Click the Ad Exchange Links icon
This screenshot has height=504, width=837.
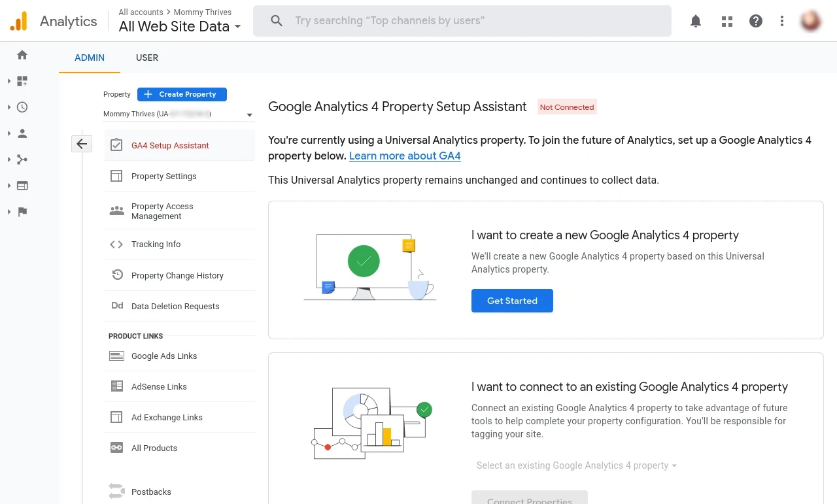click(x=116, y=417)
